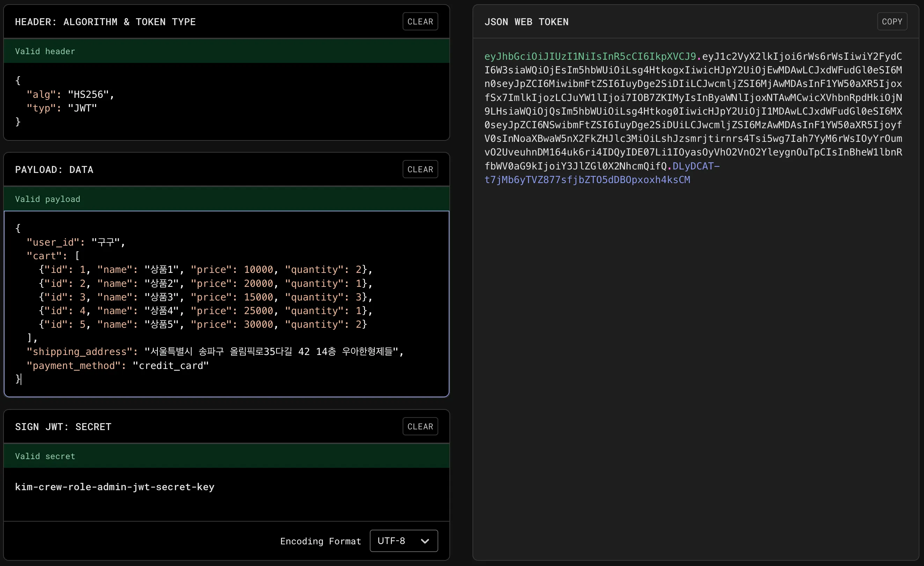Copy the JSON Web Token

point(892,22)
